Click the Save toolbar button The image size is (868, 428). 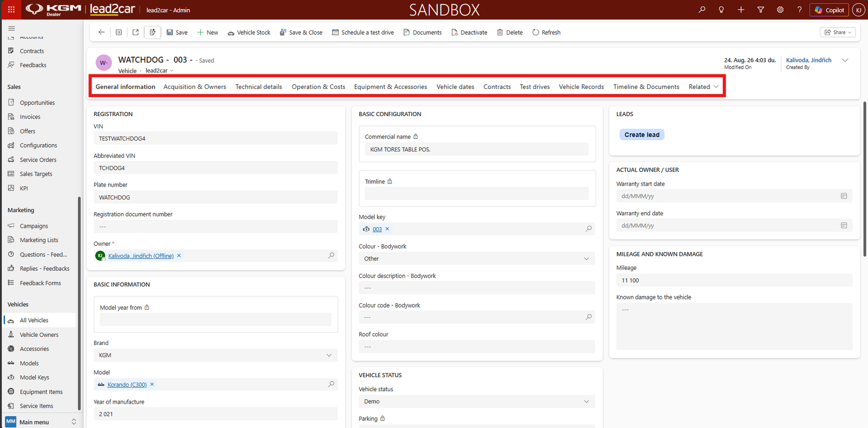[177, 33]
